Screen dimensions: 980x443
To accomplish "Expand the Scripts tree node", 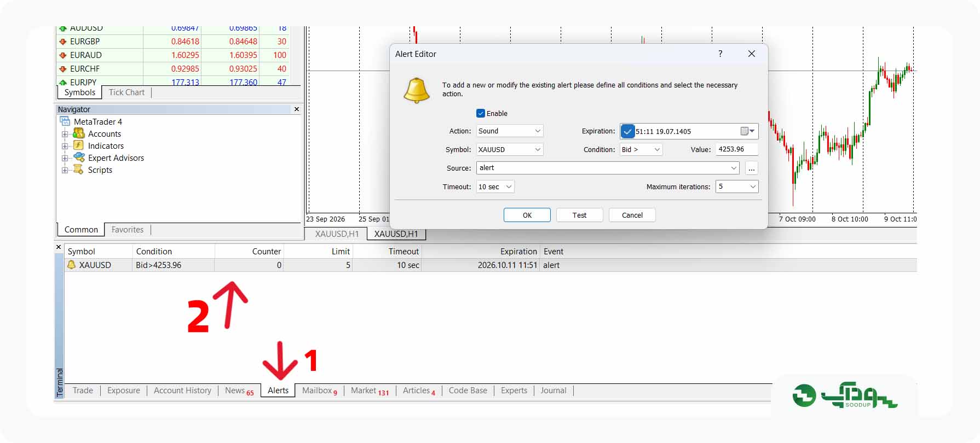I will 65,170.
